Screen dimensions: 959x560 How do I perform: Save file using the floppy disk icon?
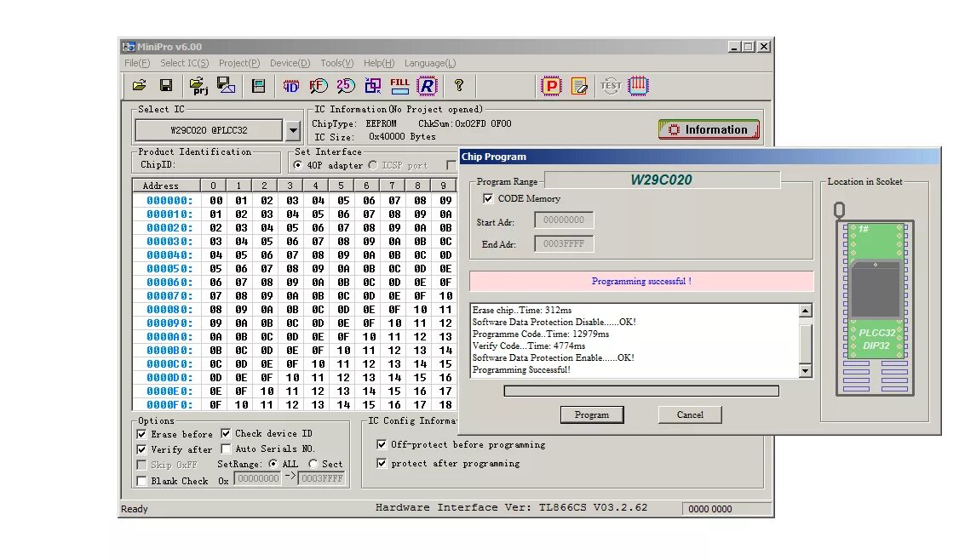166,86
